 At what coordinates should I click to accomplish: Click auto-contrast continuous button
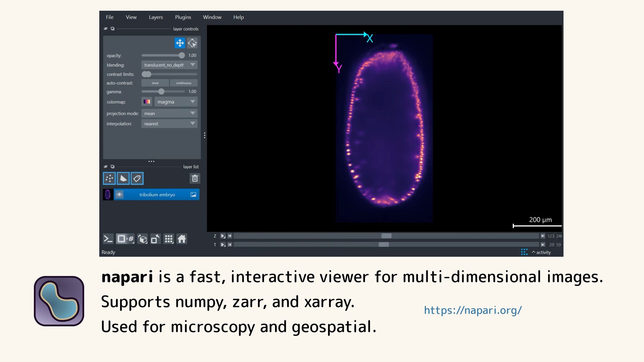click(x=183, y=83)
